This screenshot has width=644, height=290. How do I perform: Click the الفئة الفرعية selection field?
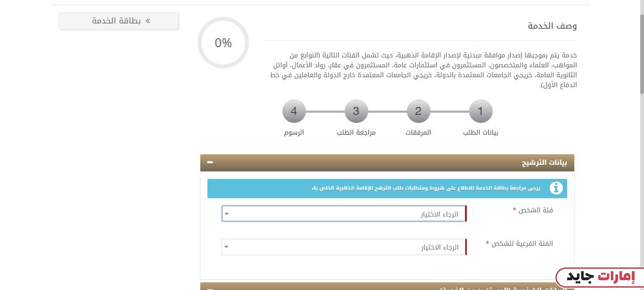click(343, 247)
